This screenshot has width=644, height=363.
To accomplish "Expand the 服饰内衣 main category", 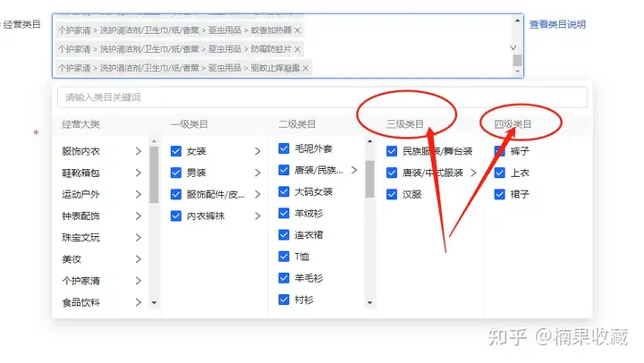I will [x=139, y=151].
